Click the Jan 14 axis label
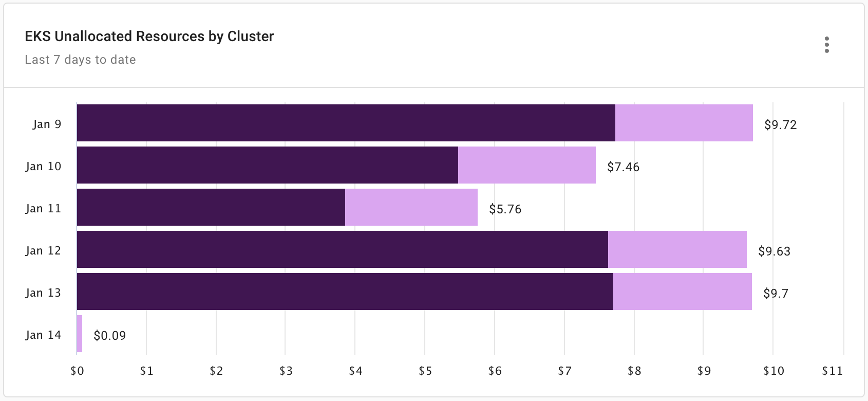The image size is (868, 401). 44,335
